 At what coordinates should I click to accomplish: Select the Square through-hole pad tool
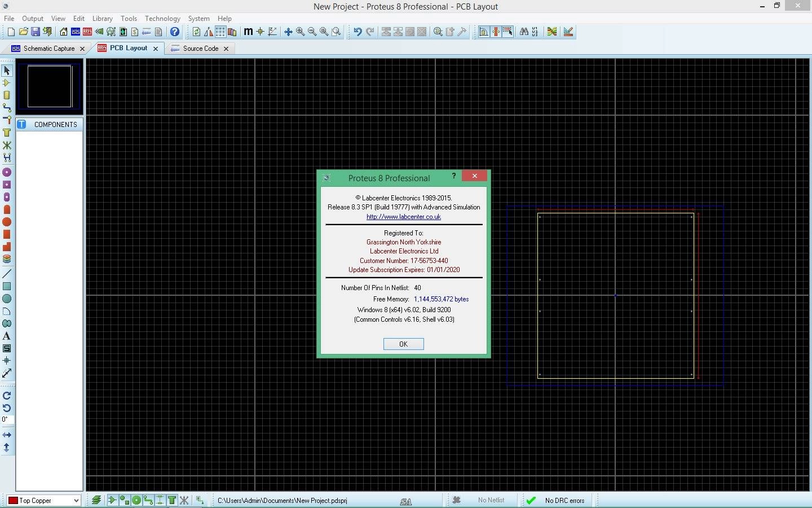coord(7,185)
